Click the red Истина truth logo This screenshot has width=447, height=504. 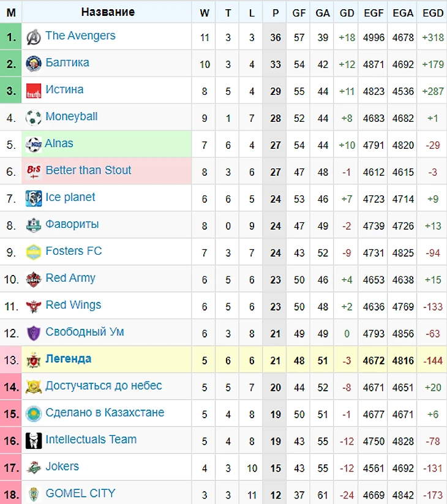pos(34,91)
